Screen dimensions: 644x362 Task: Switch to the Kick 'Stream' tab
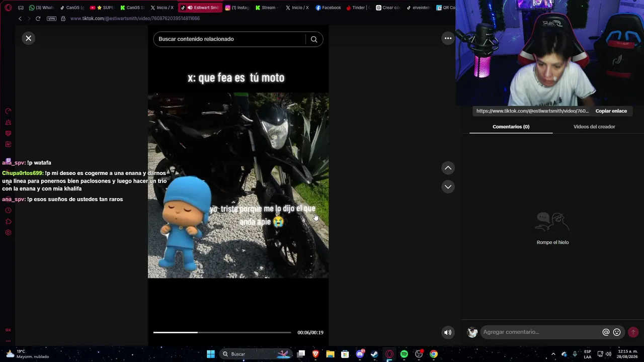(268, 8)
